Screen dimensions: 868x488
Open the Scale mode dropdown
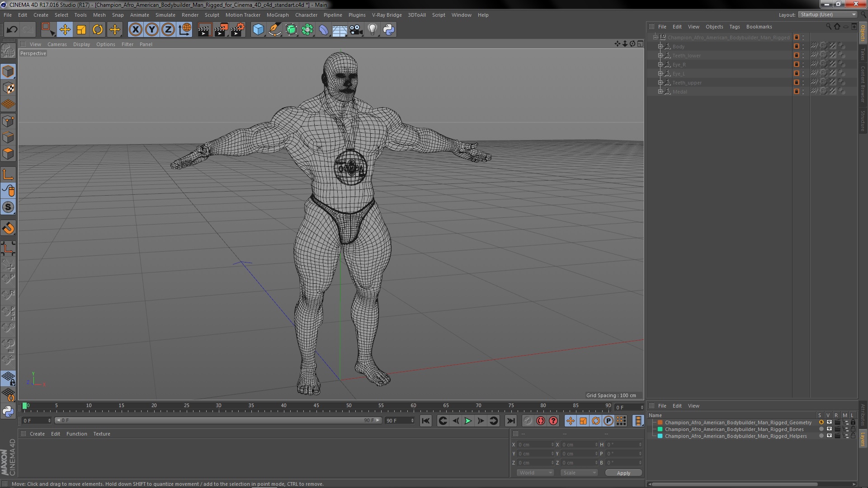[x=579, y=473]
